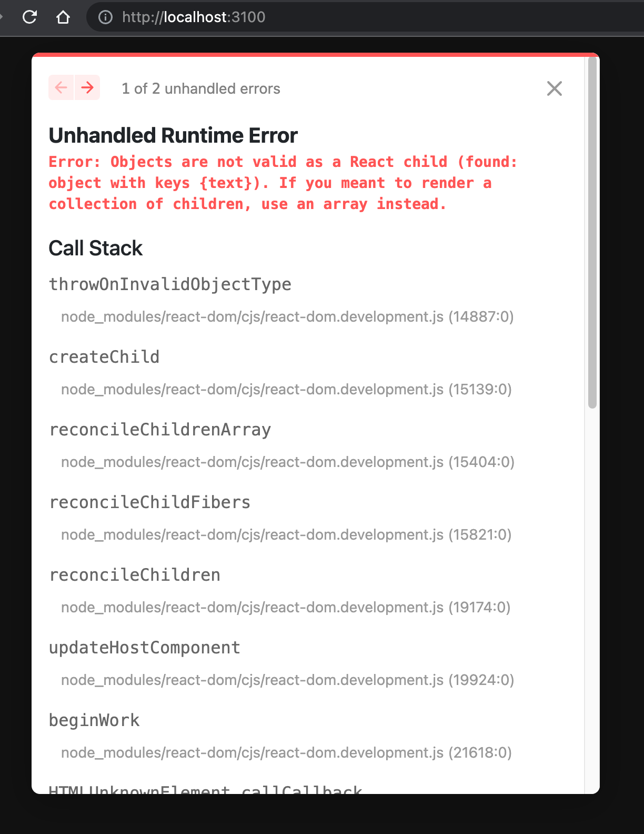
Task: Click the circled info icon beside localhost URL
Action: coord(105,17)
